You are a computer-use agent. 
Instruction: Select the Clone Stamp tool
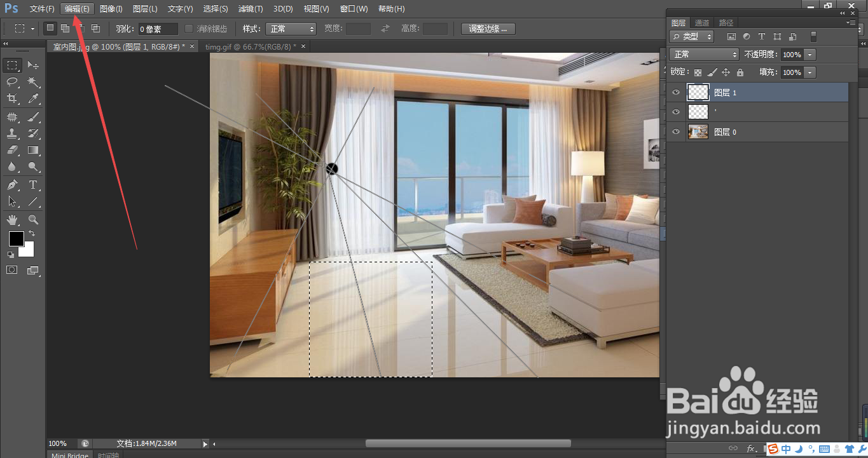[12, 133]
